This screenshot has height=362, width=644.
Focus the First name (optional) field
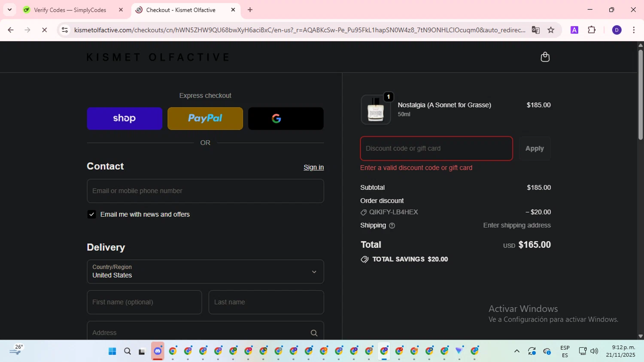click(x=144, y=302)
